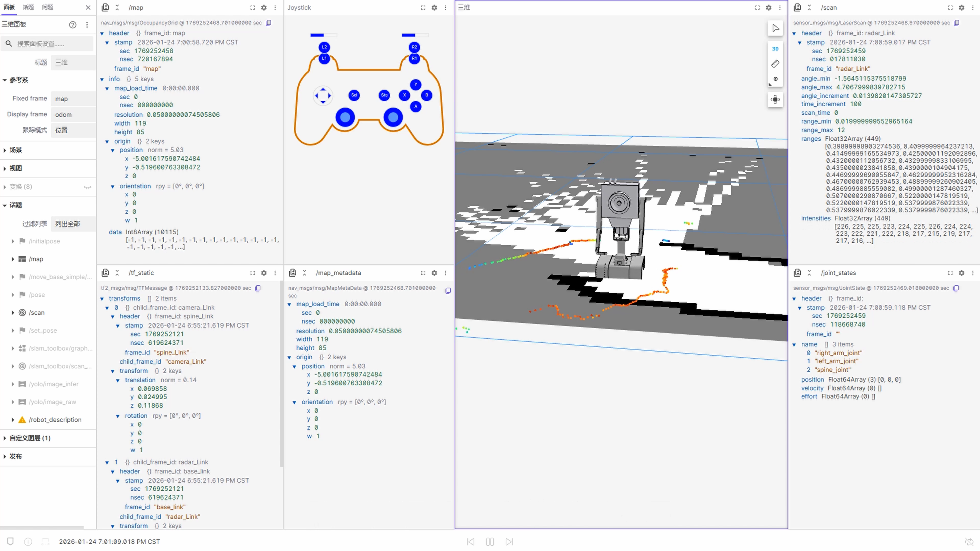The image size is (980, 551).
Task: Switch to 问题 tab in sidebar
Action: point(47,7)
